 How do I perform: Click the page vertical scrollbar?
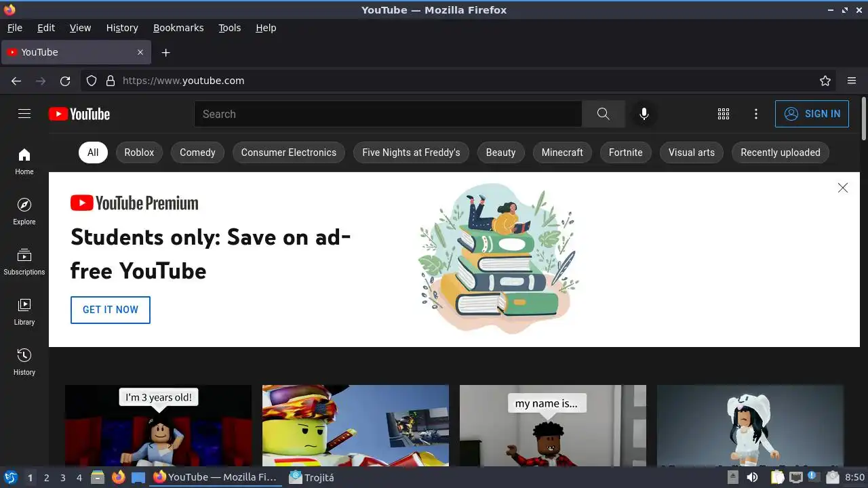pos(864,119)
